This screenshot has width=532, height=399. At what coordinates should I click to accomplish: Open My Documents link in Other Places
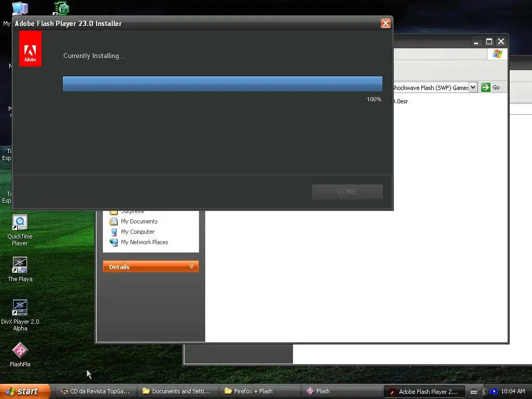pyautogui.click(x=139, y=221)
